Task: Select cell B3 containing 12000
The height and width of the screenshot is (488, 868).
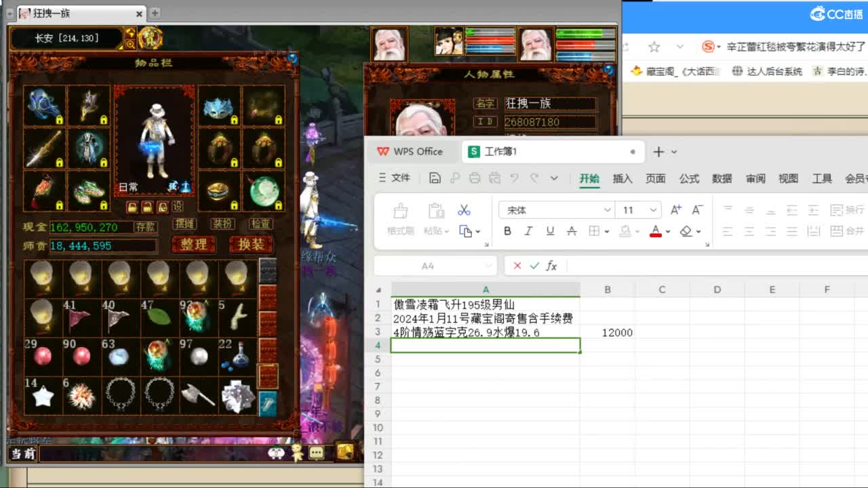Action: point(608,332)
